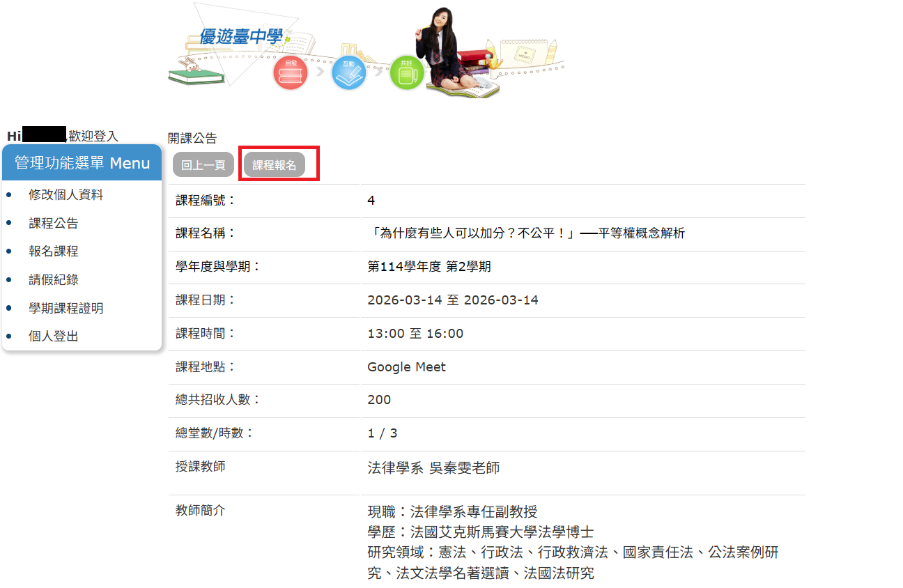Click the green notepad circle icon
The image size is (903, 588).
[407, 72]
